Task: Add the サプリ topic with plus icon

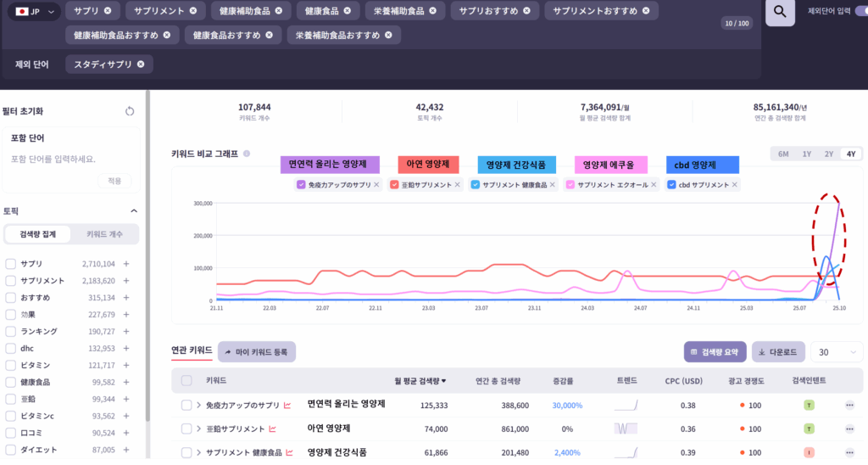Action: (x=126, y=264)
